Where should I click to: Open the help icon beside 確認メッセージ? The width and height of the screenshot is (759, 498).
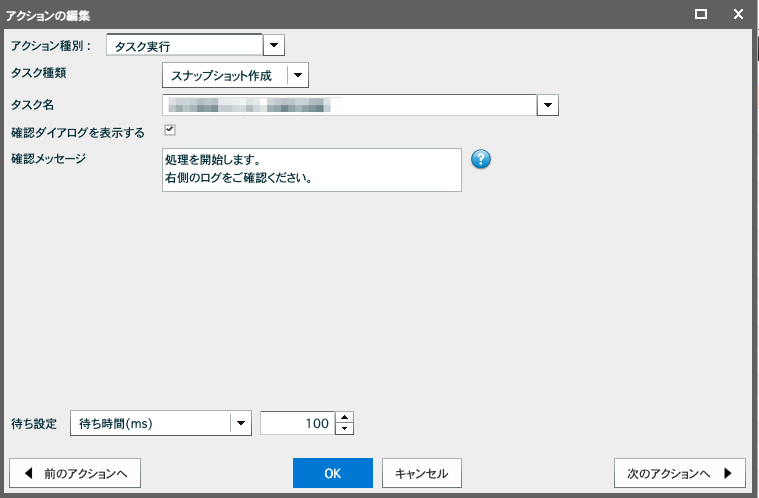pos(481,159)
